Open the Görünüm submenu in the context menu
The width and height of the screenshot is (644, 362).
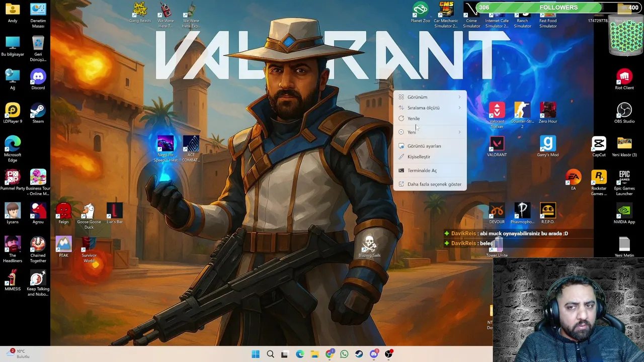[x=430, y=97]
